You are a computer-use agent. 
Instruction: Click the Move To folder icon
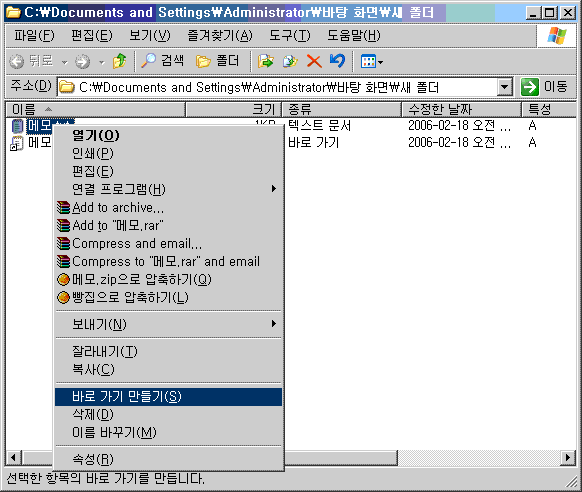(x=266, y=61)
